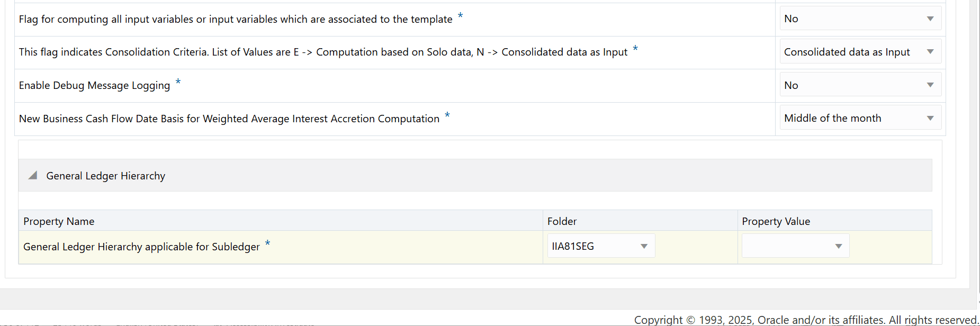Click the Property Value column header

(776, 221)
